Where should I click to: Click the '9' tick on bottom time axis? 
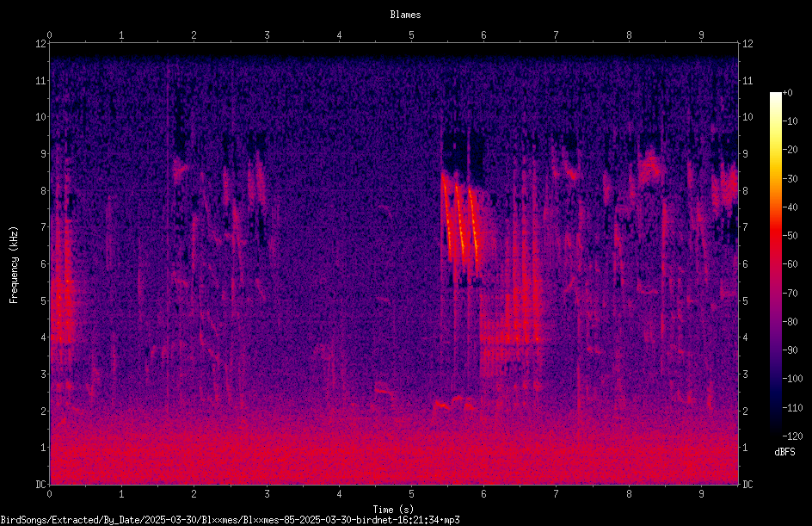[702, 494]
